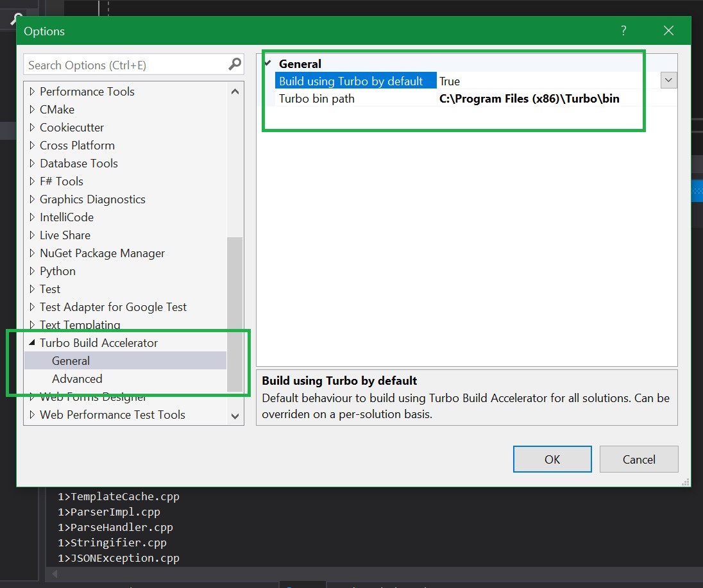This screenshot has width=703, height=588.
Task: Open the Build using Turbo value dropdown
Action: pos(668,80)
